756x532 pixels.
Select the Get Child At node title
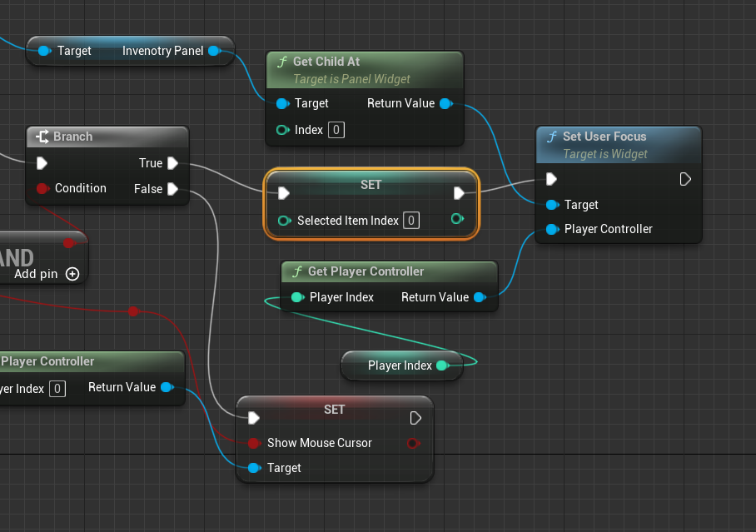click(x=326, y=62)
